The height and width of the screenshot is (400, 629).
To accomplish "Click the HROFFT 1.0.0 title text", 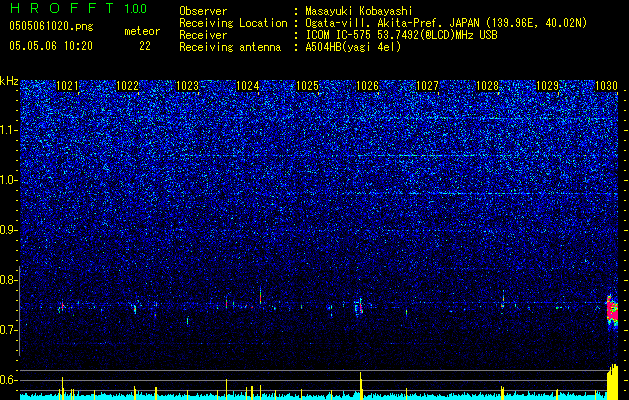I will point(78,8).
